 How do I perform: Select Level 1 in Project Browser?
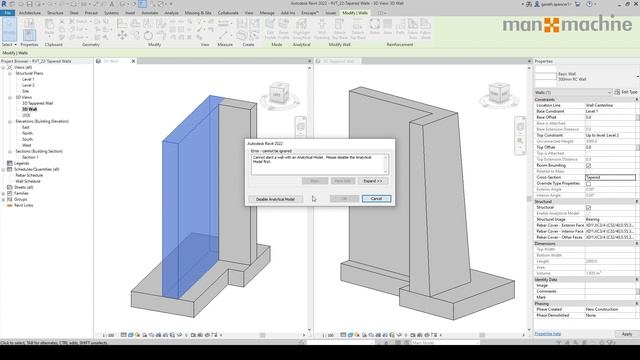point(28,79)
